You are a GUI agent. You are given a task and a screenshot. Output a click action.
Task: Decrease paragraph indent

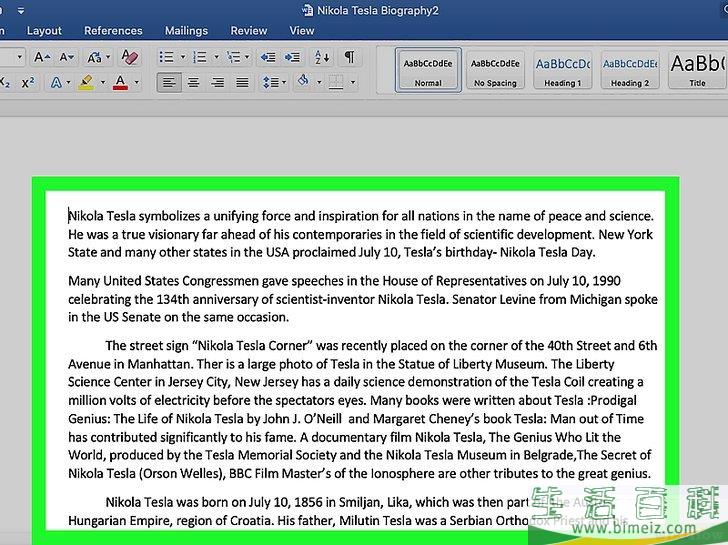(268, 57)
